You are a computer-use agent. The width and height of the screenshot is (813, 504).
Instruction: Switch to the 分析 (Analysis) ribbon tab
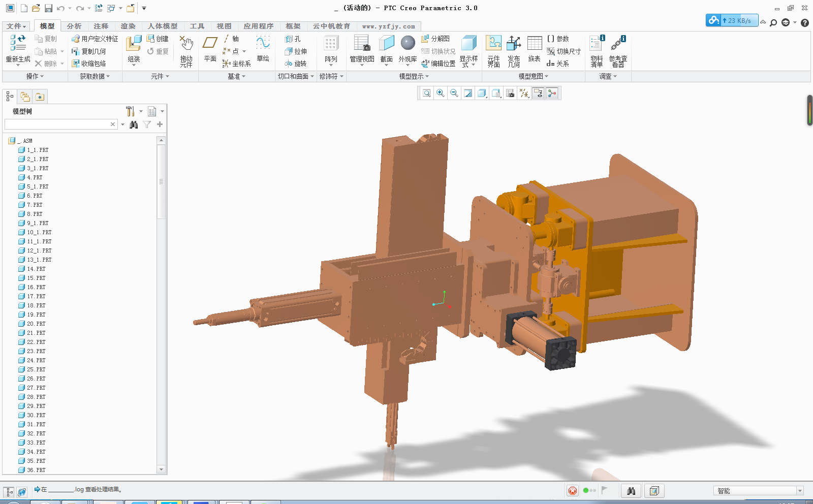[x=74, y=26]
